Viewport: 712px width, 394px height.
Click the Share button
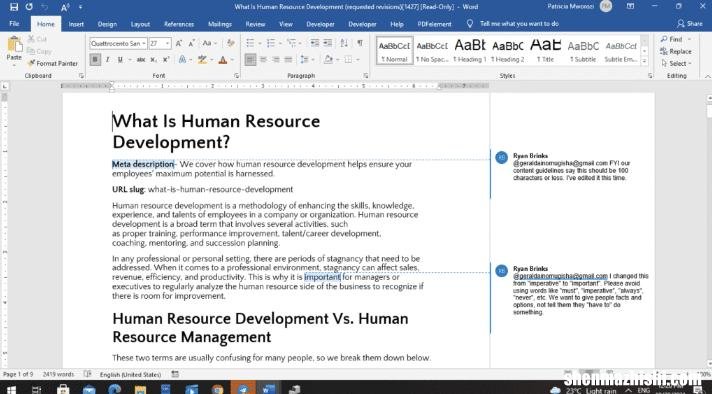689,24
